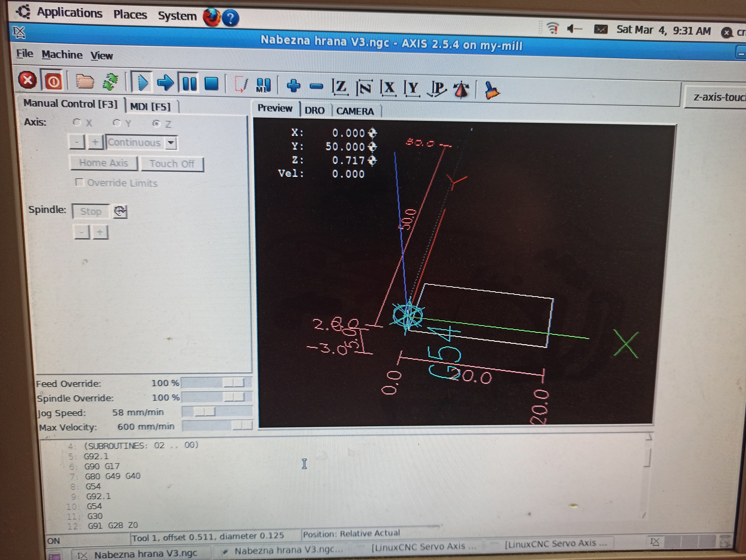
Task: Click the open G-code file folder icon
Action: pos(85,82)
